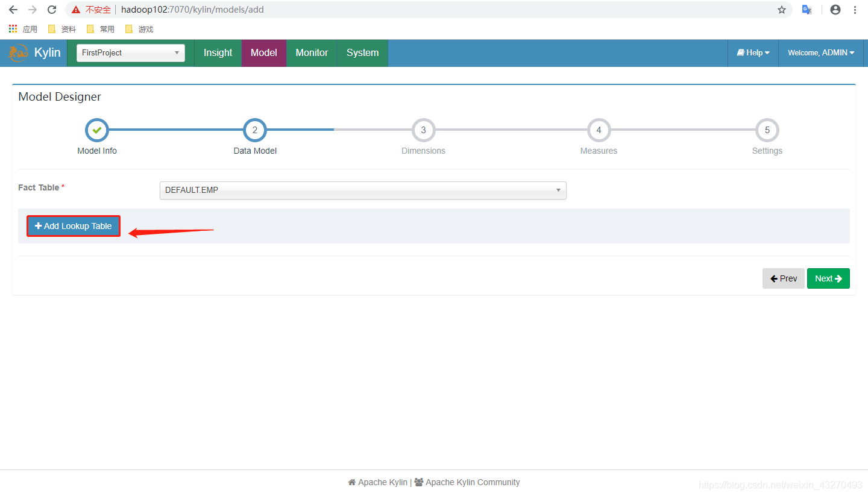
Task: Bookmark this page with the star icon
Action: pyautogui.click(x=782, y=10)
